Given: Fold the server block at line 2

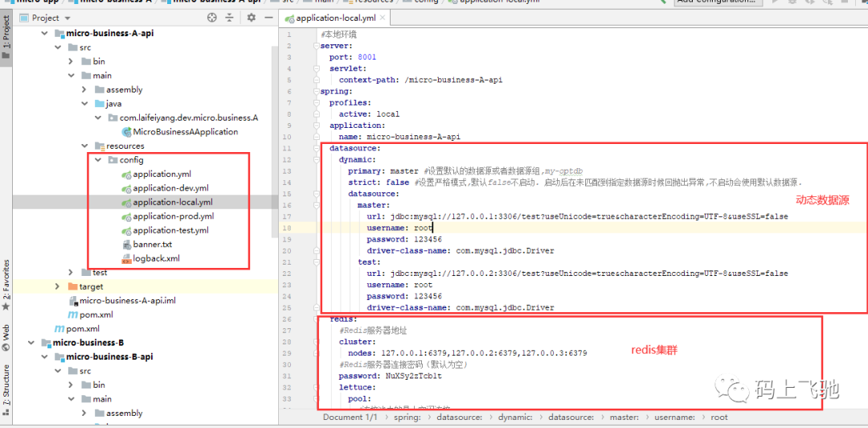Looking at the screenshot, I should pyautogui.click(x=316, y=46).
